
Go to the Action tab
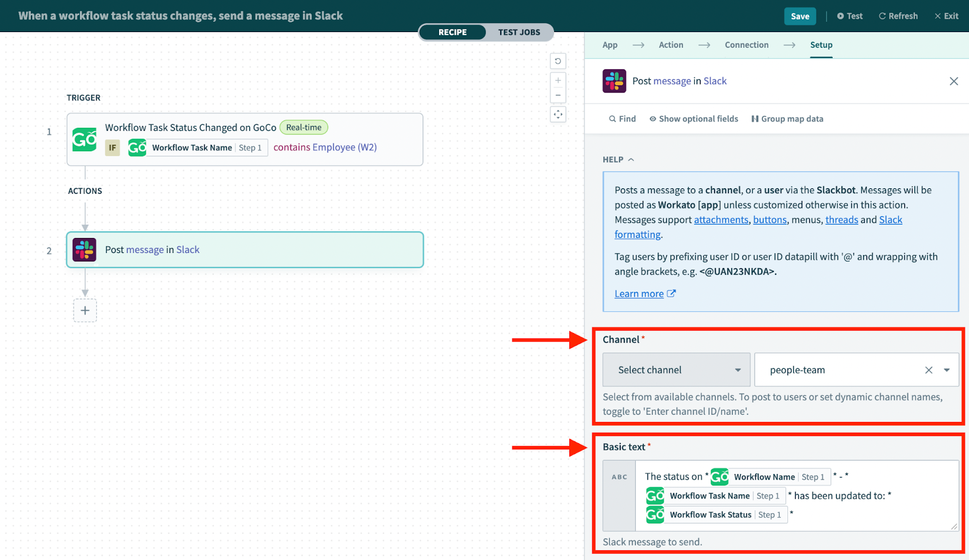pyautogui.click(x=671, y=45)
